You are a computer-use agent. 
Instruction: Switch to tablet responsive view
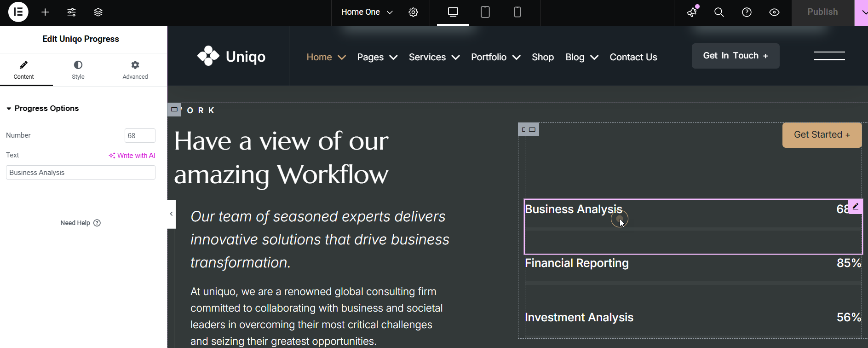point(485,12)
